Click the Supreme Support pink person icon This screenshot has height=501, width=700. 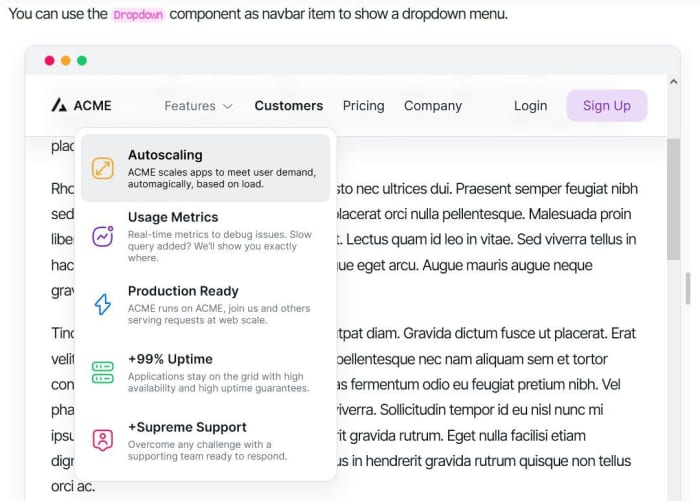point(103,440)
